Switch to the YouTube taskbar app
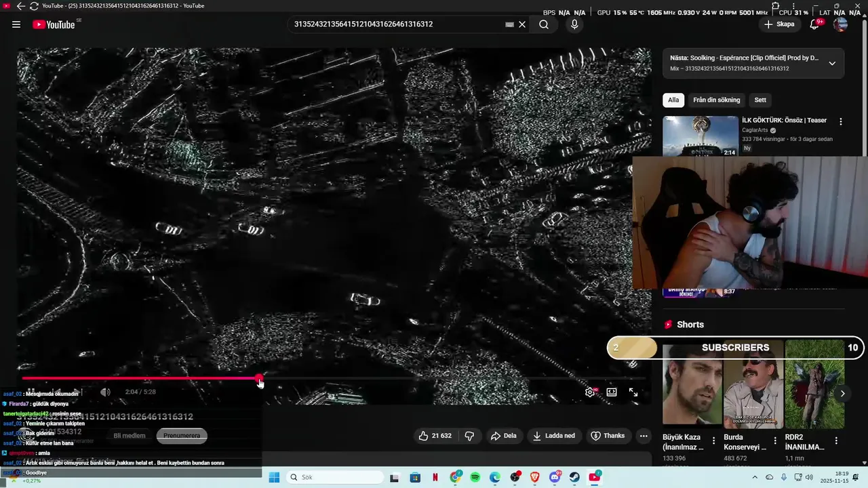This screenshot has height=488, width=868. tap(595, 477)
